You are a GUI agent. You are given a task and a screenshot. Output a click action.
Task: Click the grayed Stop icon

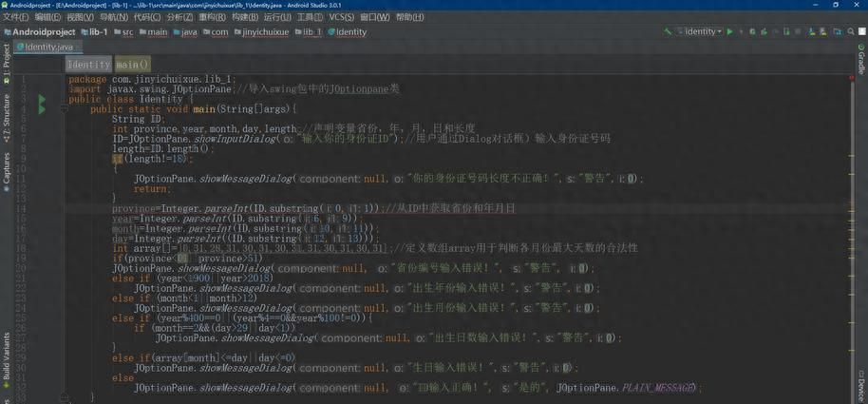coord(798,32)
